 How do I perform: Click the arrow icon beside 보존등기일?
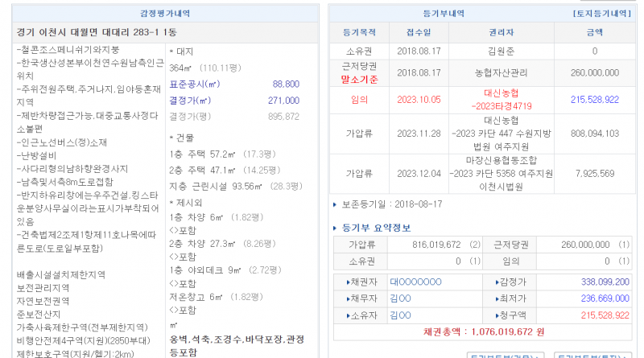tap(336, 205)
